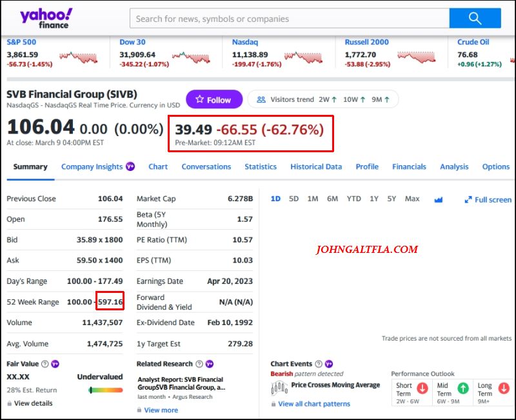Open the Statistics tab
Image resolution: width=516 pixels, height=420 pixels.
point(261,166)
